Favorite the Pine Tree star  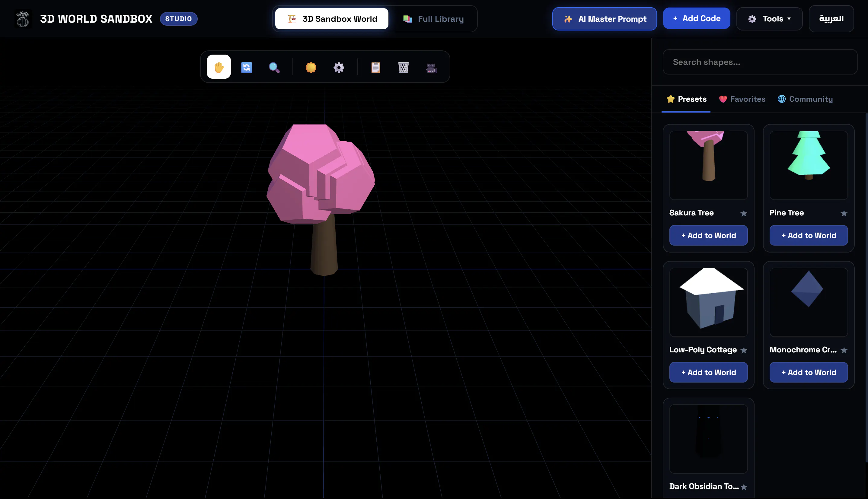[x=844, y=213]
